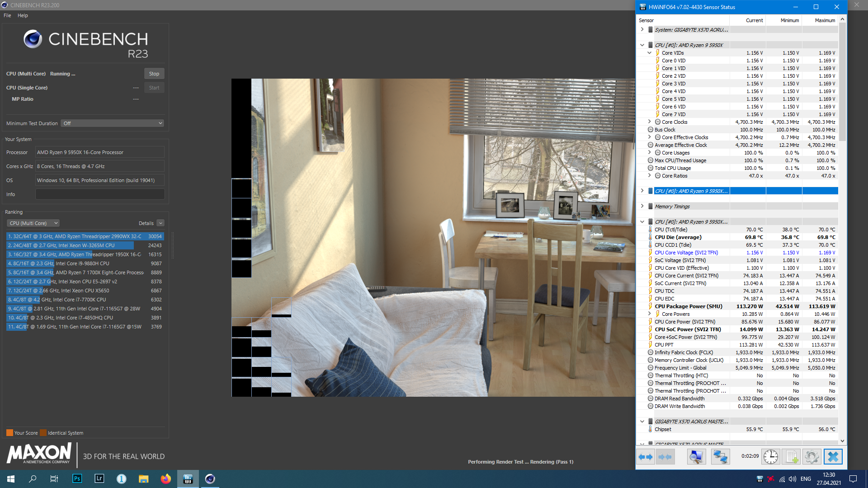Viewport: 868px width, 488px height.
Task: Launch Firefox from the taskbar
Action: pyautogui.click(x=166, y=479)
